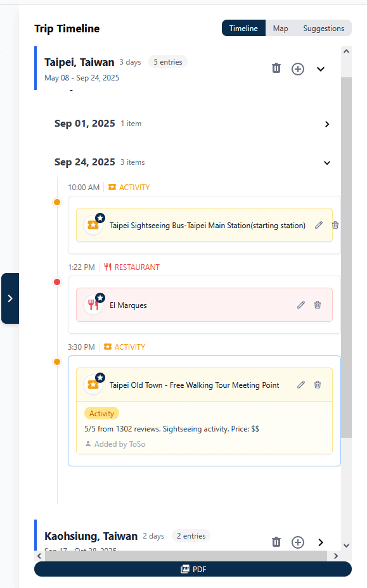Delete the Taipei, Taiwan destination
Viewport: 367px width, 588px height.
(x=276, y=68)
